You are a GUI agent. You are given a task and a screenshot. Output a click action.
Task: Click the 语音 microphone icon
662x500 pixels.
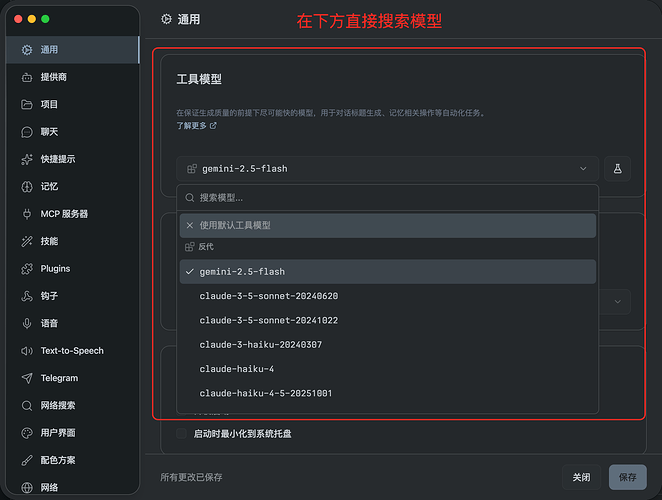(27, 323)
